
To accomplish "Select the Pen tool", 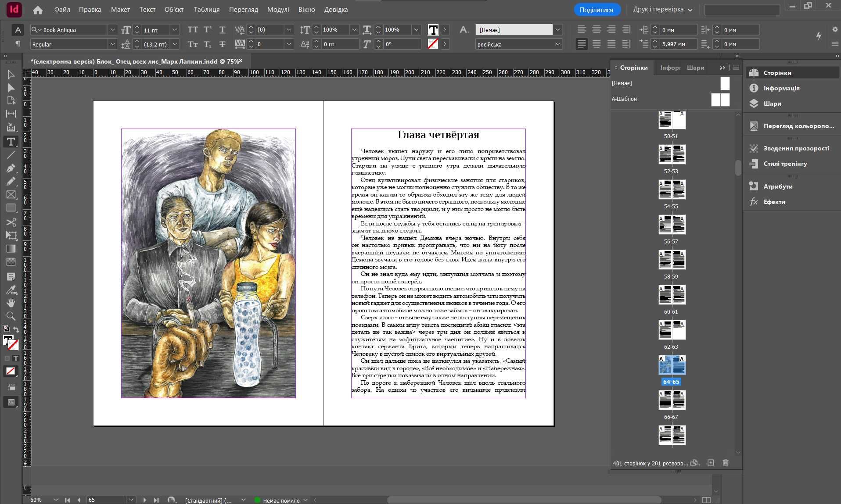I will [x=11, y=168].
